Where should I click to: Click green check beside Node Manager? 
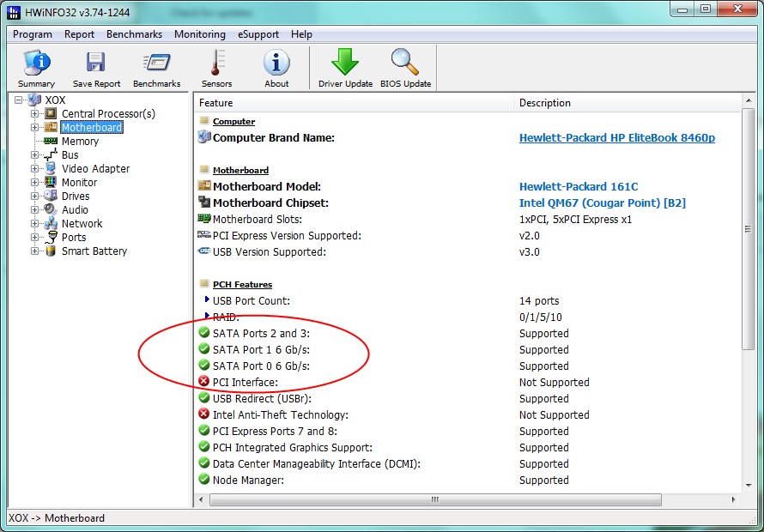(x=204, y=480)
